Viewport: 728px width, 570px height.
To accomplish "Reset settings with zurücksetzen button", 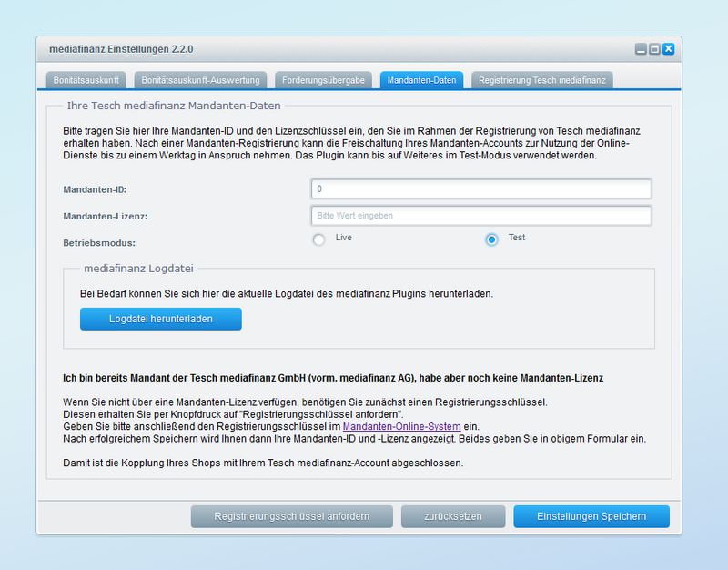I will pos(453,516).
